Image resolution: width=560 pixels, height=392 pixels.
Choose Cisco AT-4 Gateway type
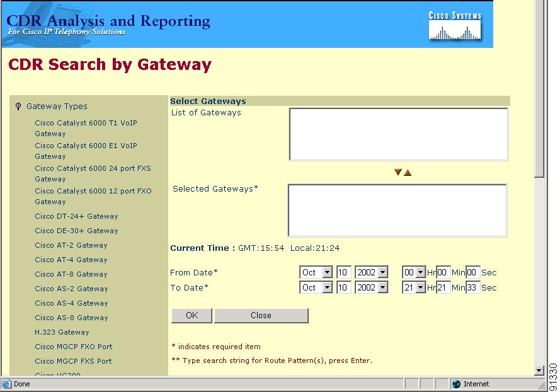tap(71, 260)
